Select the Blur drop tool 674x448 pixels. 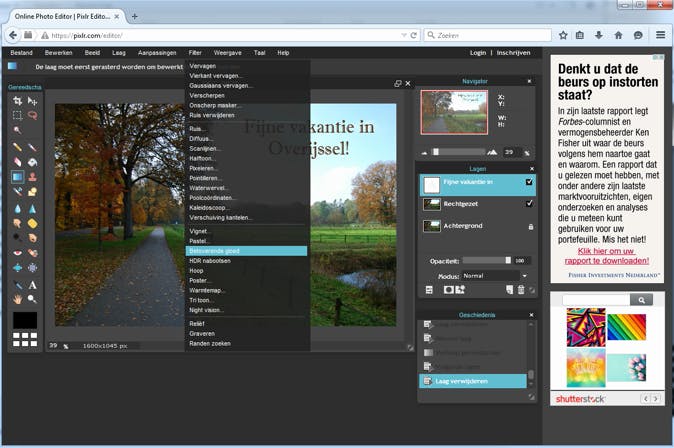click(17, 209)
